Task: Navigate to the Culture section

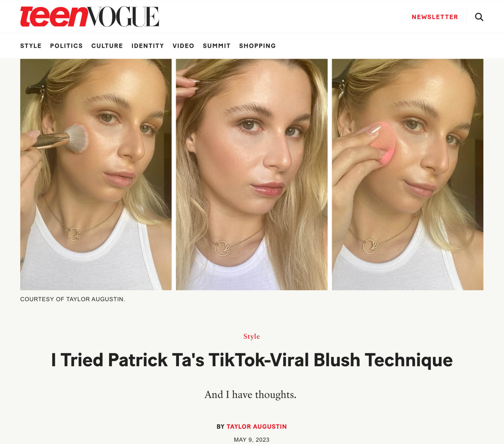Action: pyautogui.click(x=107, y=46)
